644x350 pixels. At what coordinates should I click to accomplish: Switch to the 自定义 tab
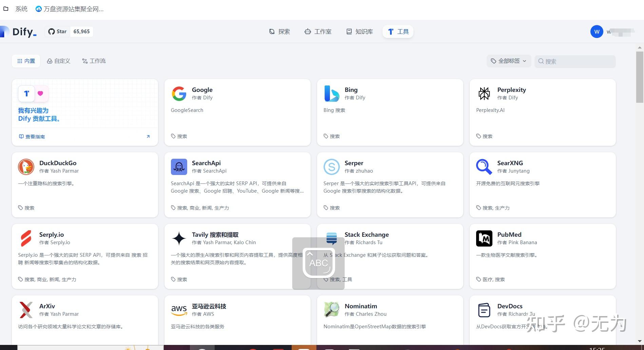[x=58, y=61]
